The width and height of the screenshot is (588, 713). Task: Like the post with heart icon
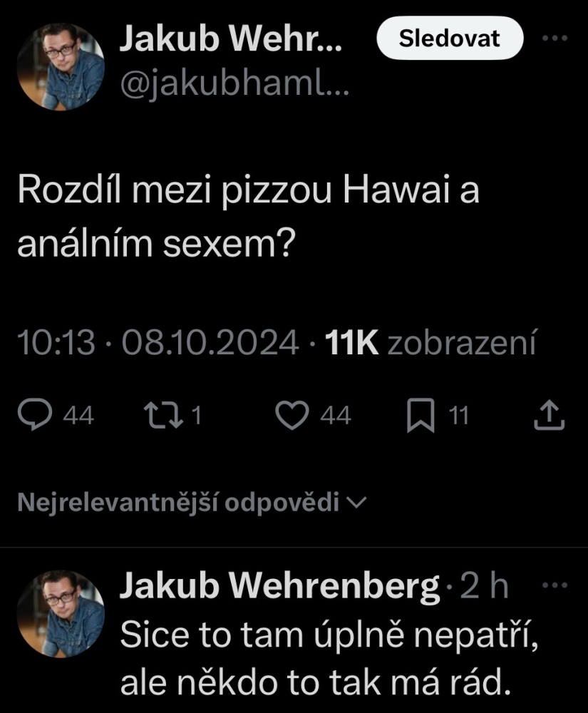(x=290, y=416)
